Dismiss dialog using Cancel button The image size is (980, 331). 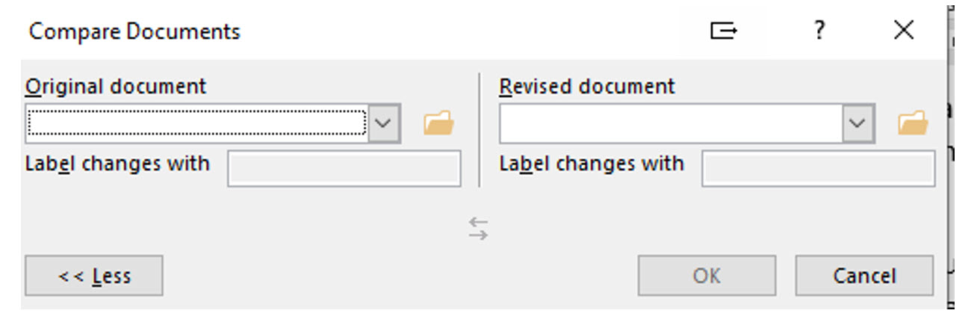coord(864,276)
